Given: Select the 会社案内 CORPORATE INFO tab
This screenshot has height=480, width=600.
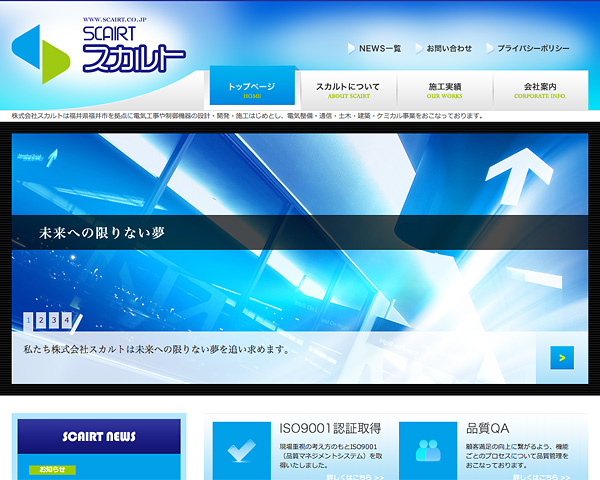Looking at the screenshot, I should (540, 90).
